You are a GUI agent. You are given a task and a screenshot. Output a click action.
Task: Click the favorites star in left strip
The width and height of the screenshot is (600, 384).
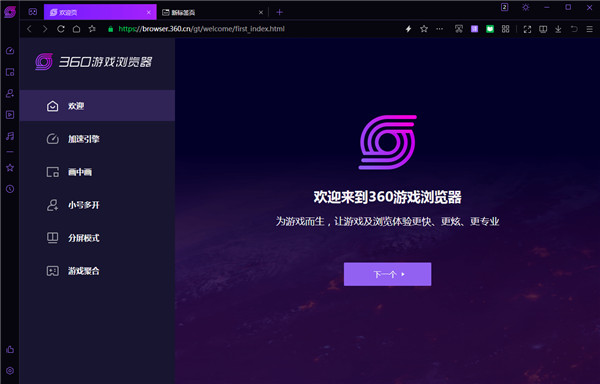(10, 168)
